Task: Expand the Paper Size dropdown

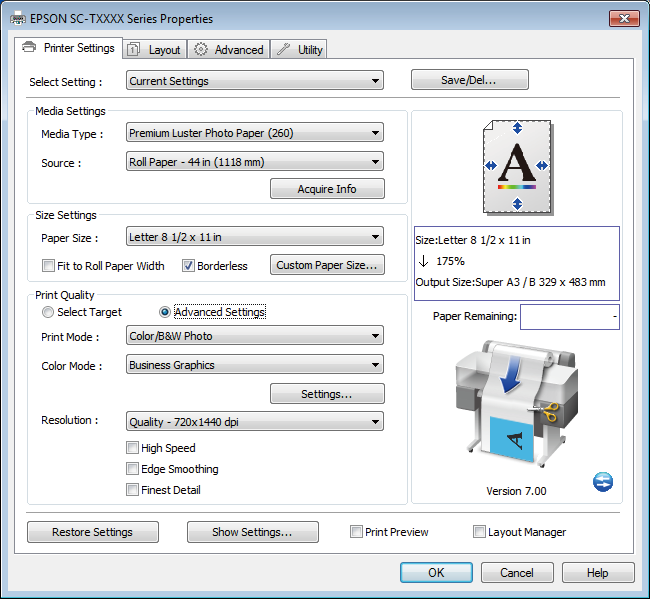Action: [x=255, y=237]
